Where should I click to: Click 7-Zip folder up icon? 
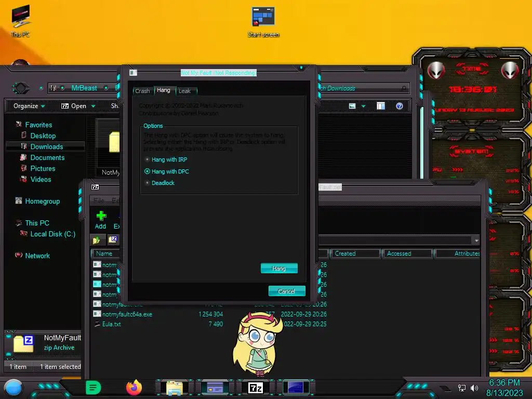pyautogui.click(x=96, y=240)
